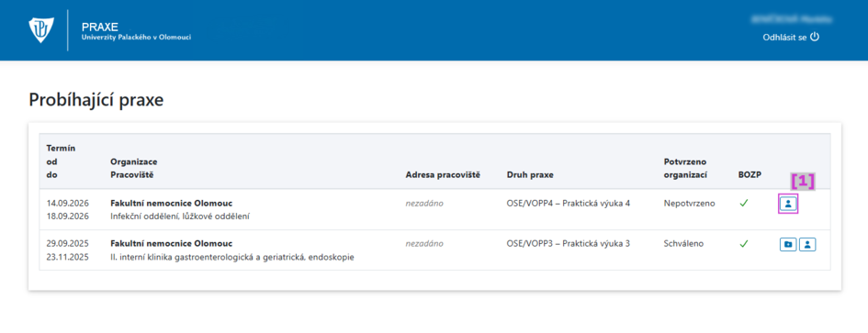Click nezadáno in the Infekční oddělení row
Screen dimensions: 868x333
tap(424, 203)
